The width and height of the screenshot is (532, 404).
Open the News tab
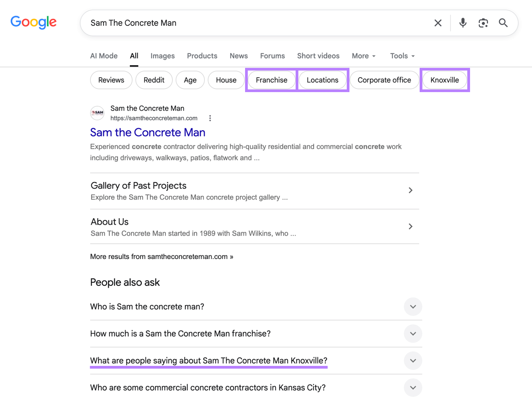point(239,56)
